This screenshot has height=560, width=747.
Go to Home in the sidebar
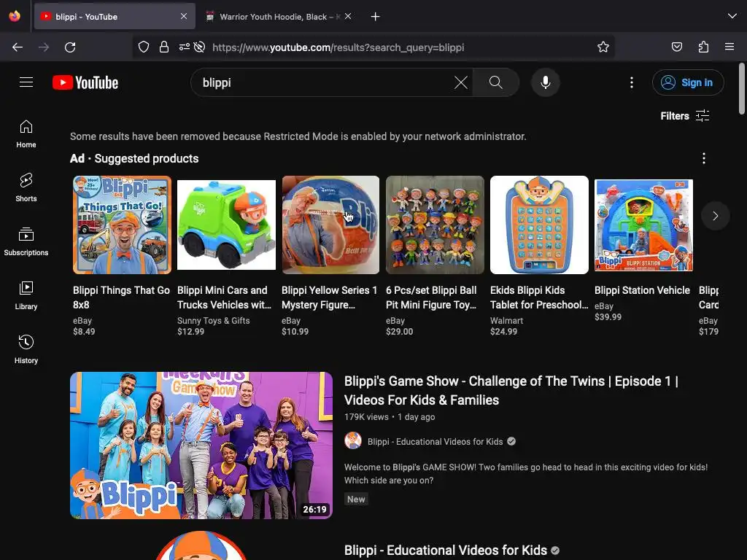click(26, 134)
